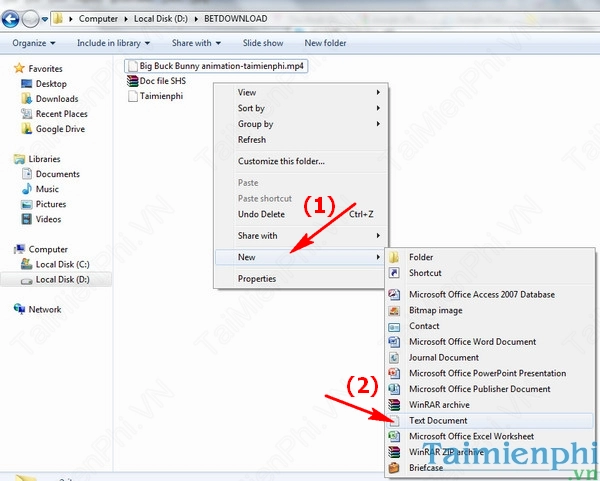Expand Share with in the context menu

[x=302, y=236]
